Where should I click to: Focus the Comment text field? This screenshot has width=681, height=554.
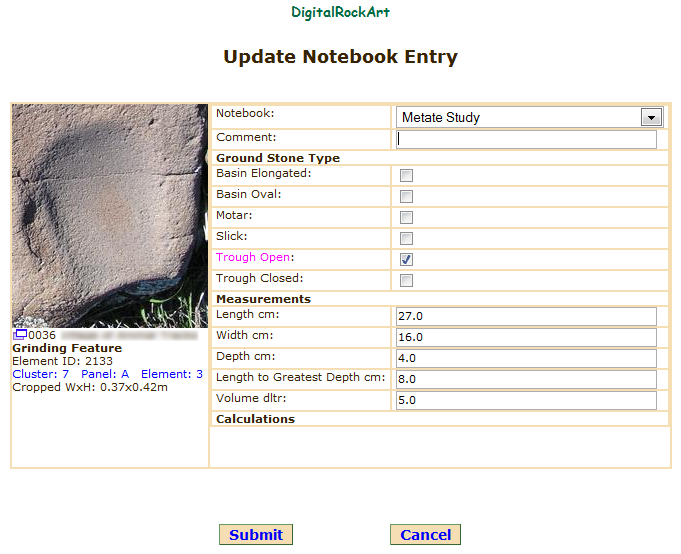pyautogui.click(x=526, y=140)
